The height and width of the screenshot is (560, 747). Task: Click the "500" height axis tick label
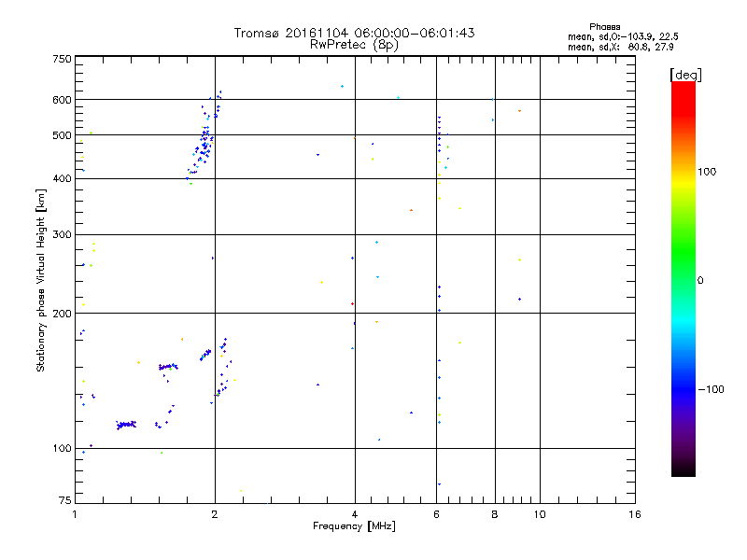pos(63,135)
